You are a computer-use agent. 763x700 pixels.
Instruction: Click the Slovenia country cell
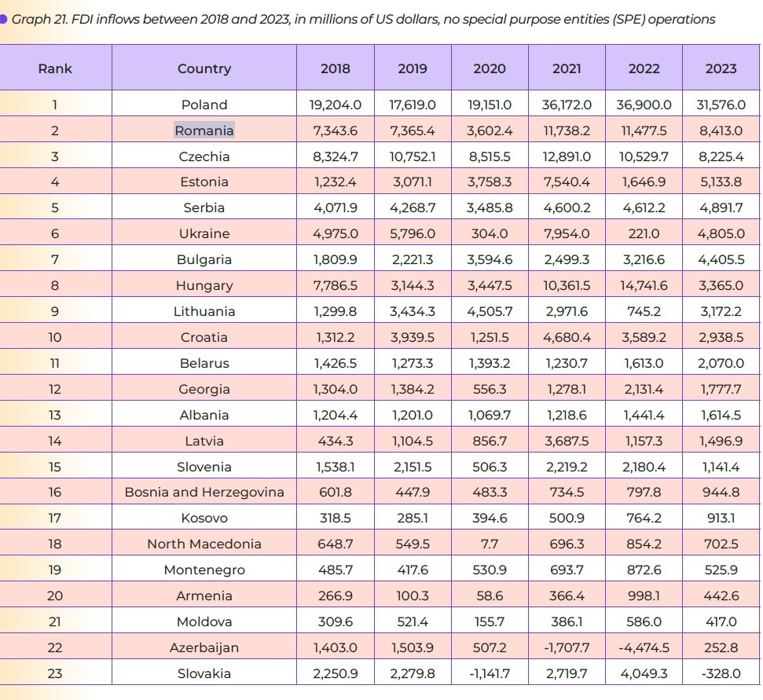coord(204,467)
